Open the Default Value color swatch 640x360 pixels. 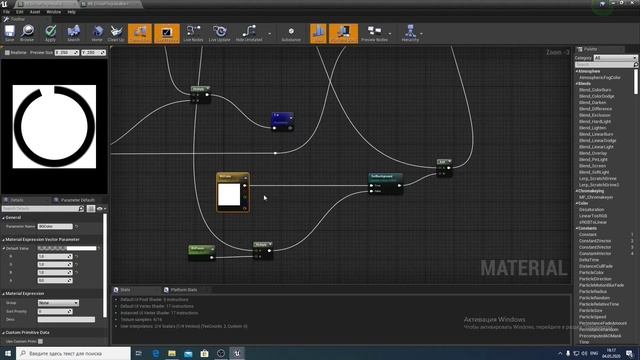[67, 248]
